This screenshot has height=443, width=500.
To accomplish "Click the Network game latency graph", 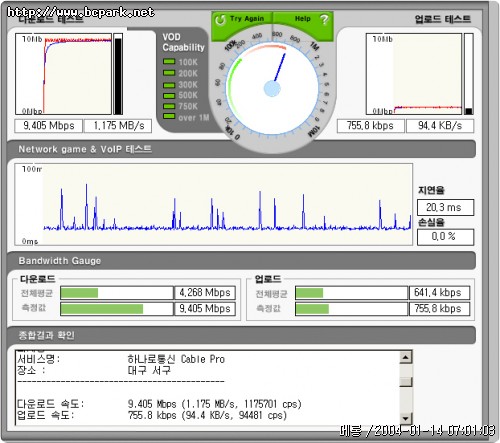I will (213, 204).
